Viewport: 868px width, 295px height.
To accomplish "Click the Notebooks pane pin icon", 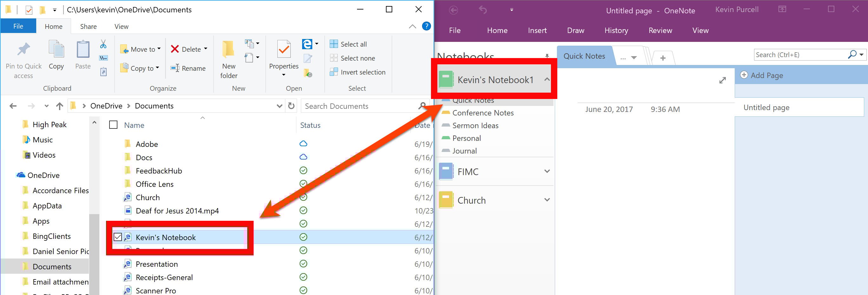I will pos(547,56).
